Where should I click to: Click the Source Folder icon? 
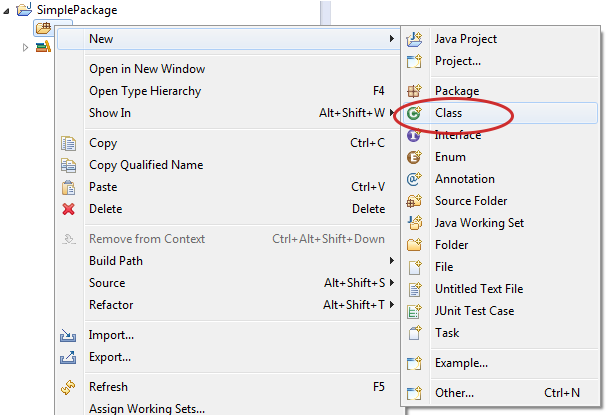(x=414, y=201)
